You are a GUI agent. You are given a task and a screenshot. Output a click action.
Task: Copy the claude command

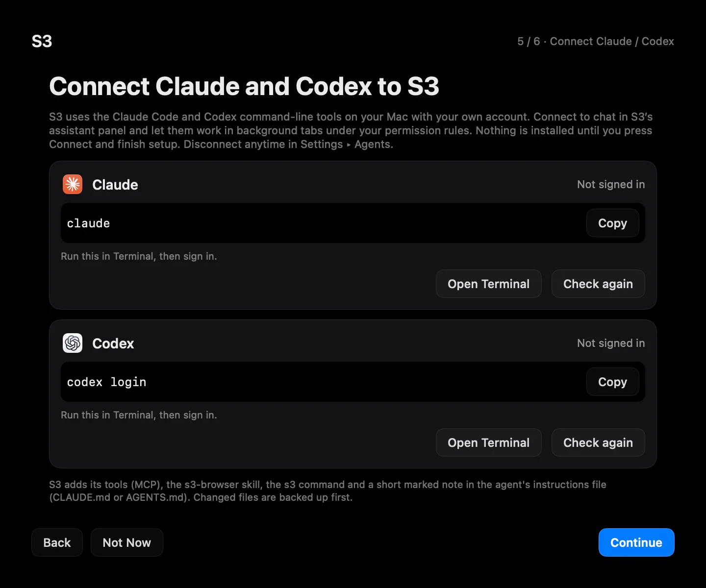click(612, 223)
